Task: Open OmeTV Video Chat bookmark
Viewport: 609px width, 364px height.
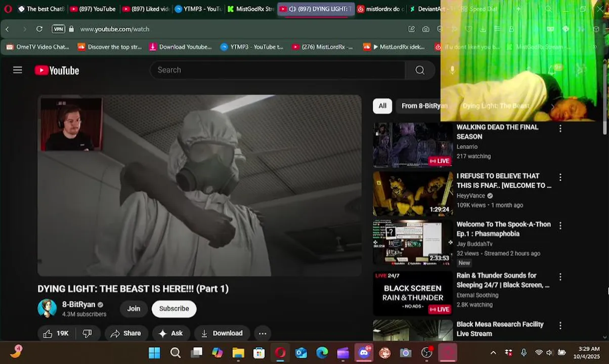Action: (x=37, y=47)
